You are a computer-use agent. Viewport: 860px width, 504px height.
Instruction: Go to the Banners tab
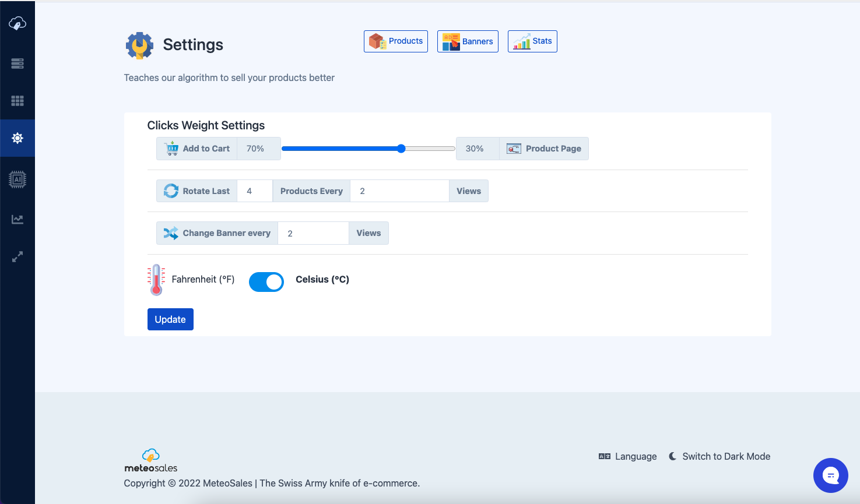tap(468, 41)
